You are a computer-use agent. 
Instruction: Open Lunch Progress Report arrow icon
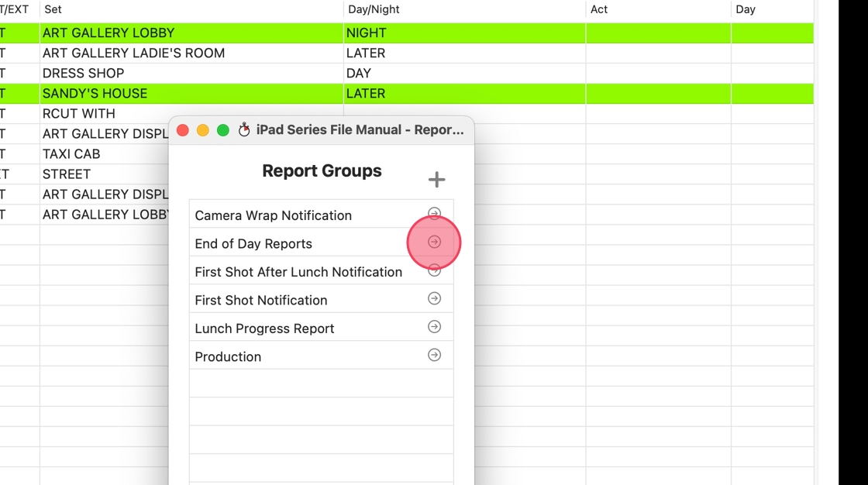(x=435, y=327)
